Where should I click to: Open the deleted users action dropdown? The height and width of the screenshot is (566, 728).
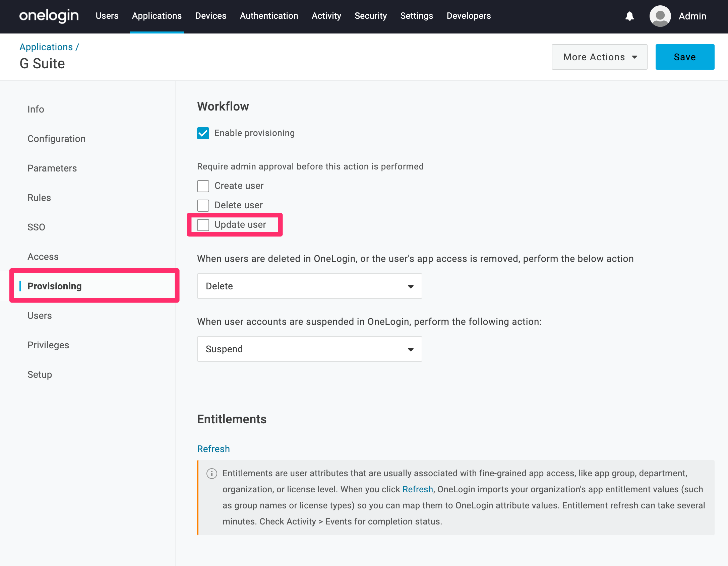click(309, 286)
